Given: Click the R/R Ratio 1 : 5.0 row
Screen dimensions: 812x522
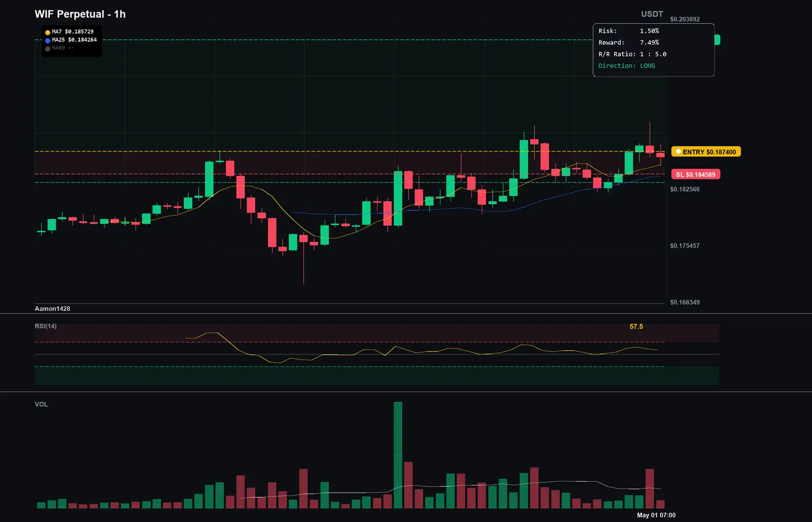Looking at the screenshot, I should [x=632, y=54].
